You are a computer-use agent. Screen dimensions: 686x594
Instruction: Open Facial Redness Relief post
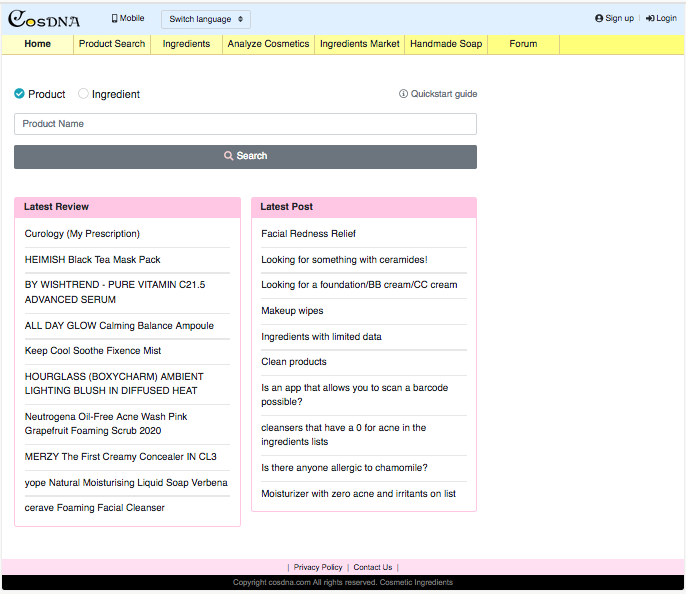(x=308, y=234)
